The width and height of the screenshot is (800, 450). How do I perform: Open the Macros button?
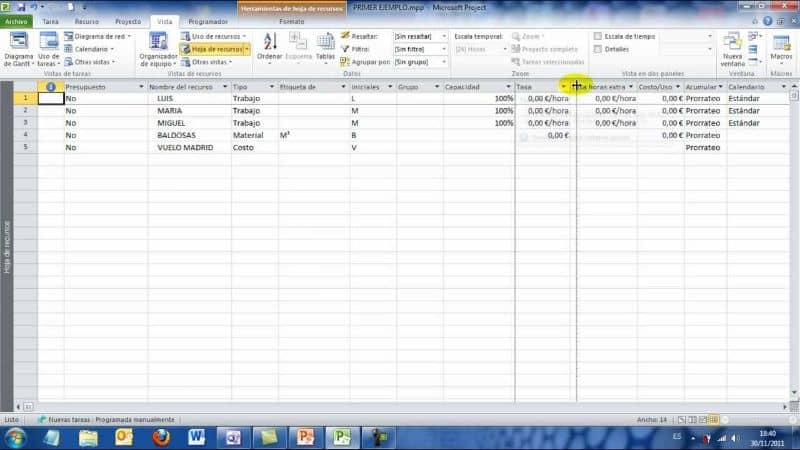[x=781, y=49]
